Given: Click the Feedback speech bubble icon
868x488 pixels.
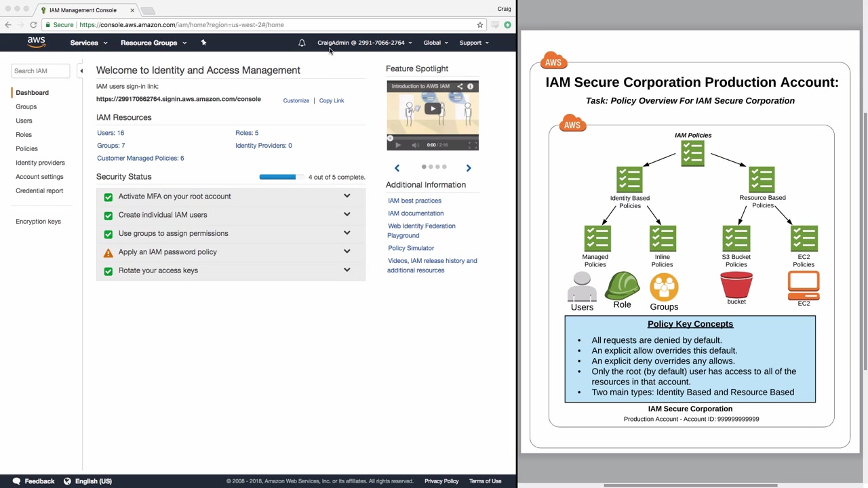Looking at the screenshot, I should [x=16, y=481].
